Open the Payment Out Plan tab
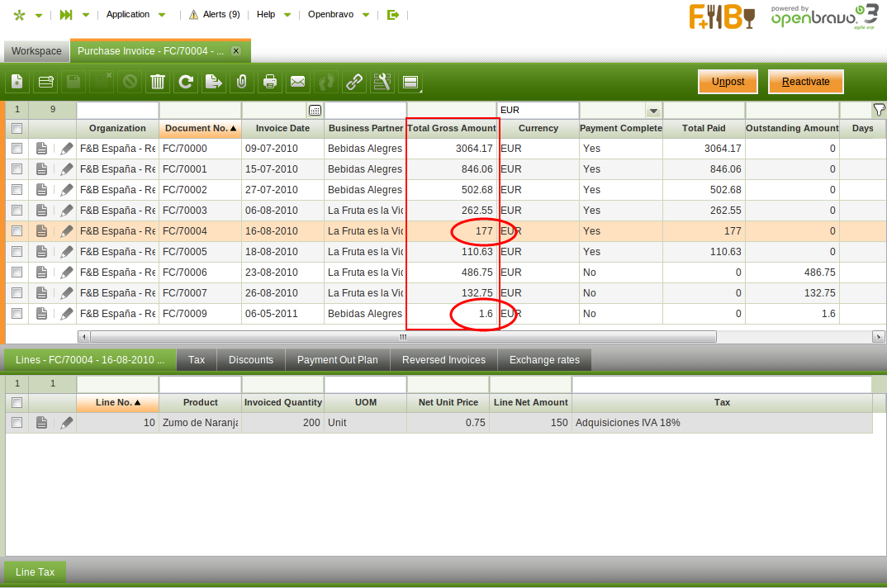 [337, 360]
